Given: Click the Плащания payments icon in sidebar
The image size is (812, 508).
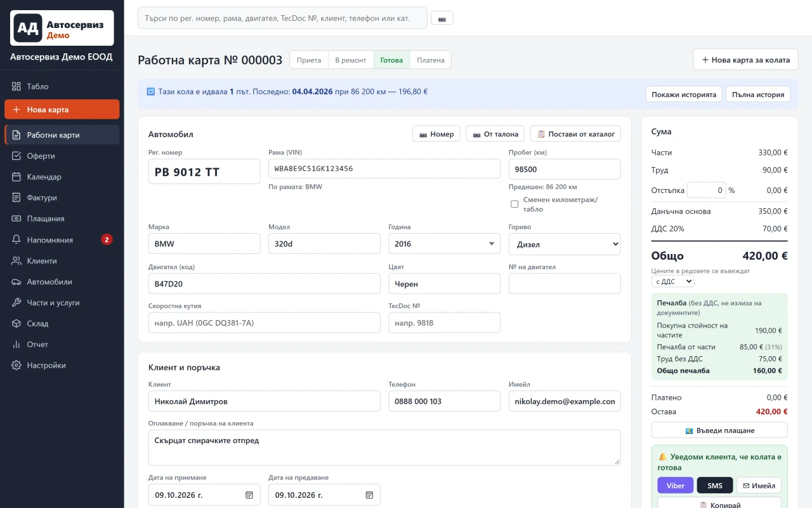Looking at the screenshot, I should 16,219.
